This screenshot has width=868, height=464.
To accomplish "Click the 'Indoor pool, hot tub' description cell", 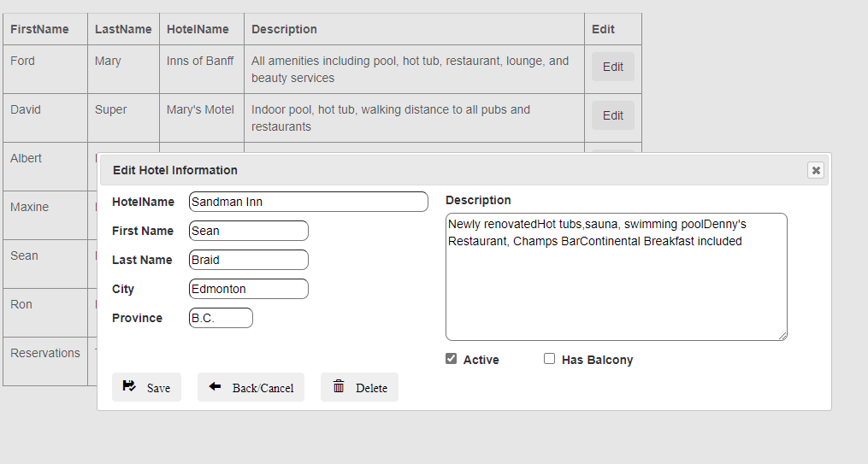I will click(x=414, y=118).
